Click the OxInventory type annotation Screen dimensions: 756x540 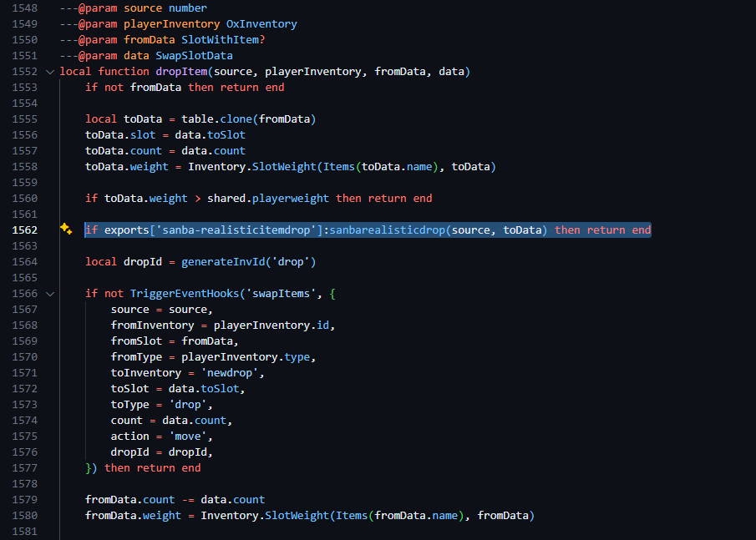pyautogui.click(x=261, y=24)
